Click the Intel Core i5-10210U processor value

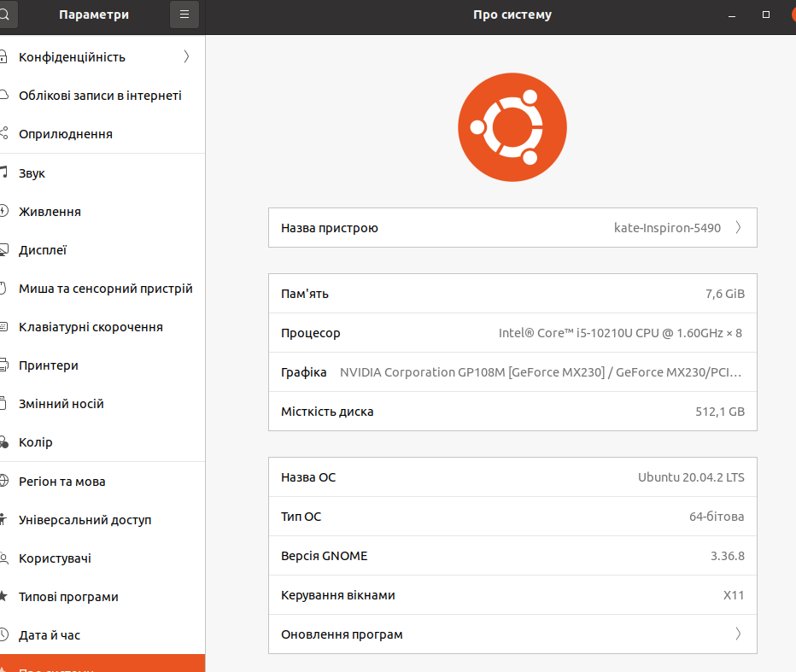click(620, 333)
